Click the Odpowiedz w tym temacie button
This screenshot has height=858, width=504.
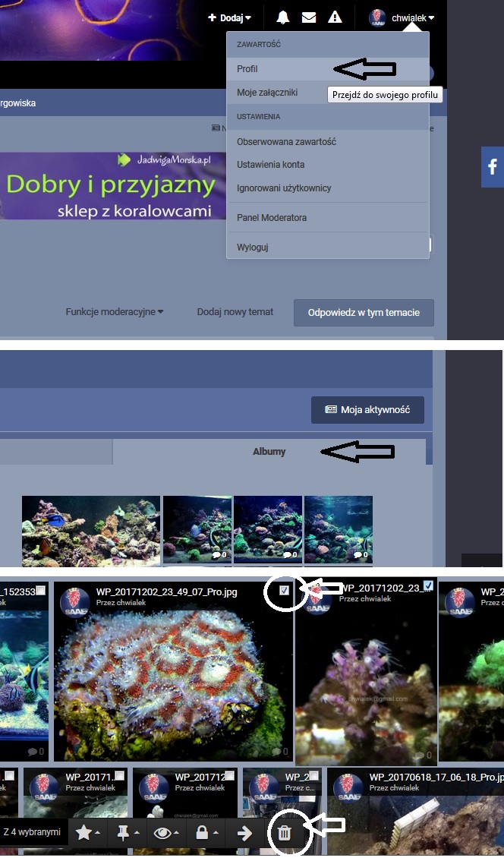click(363, 313)
